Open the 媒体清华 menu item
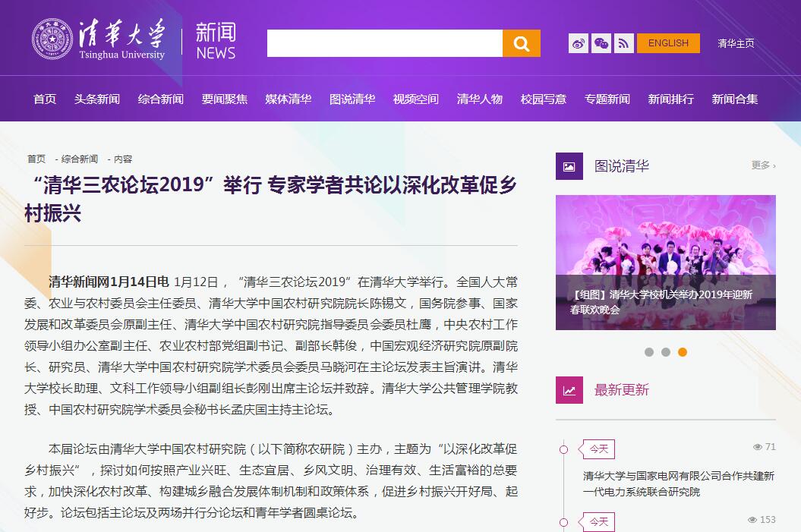The width and height of the screenshot is (801, 532). point(288,99)
